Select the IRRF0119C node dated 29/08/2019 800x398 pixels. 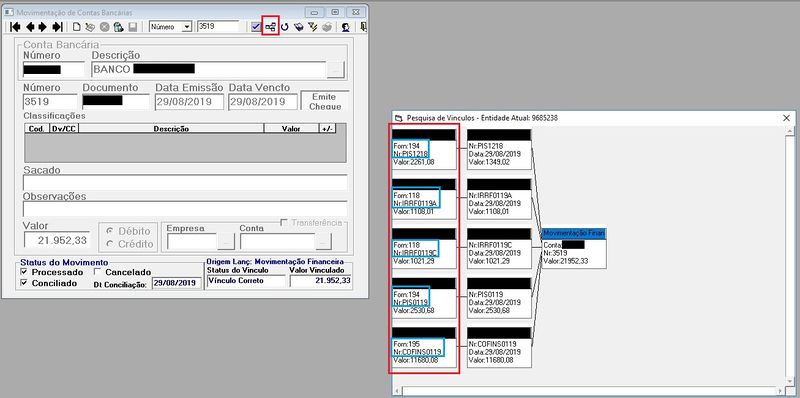click(x=499, y=248)
